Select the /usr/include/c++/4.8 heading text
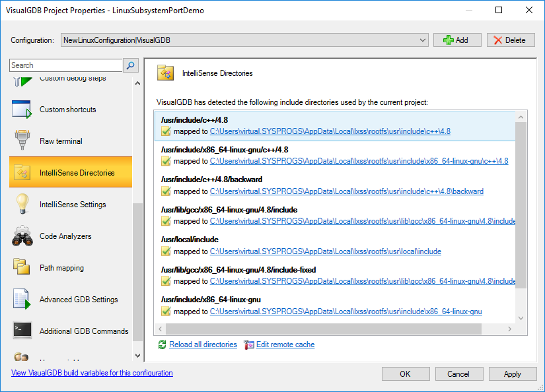Screen dimensions: 545x392 (x=195, y=120)
